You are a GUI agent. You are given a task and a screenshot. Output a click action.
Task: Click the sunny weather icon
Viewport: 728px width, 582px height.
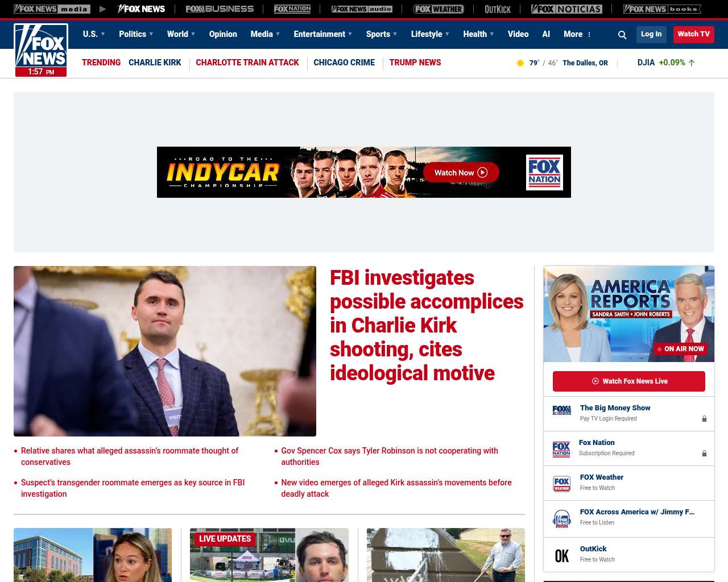click(520, 63)
